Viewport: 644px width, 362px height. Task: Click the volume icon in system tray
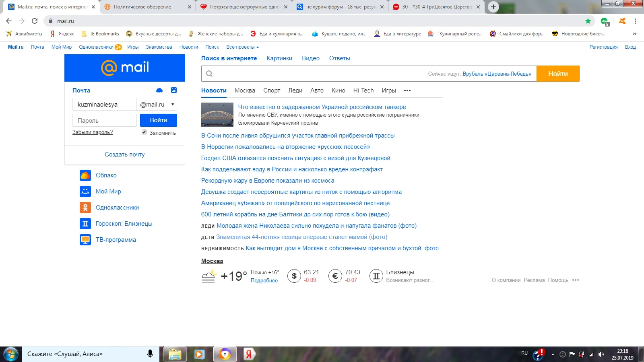601,354
